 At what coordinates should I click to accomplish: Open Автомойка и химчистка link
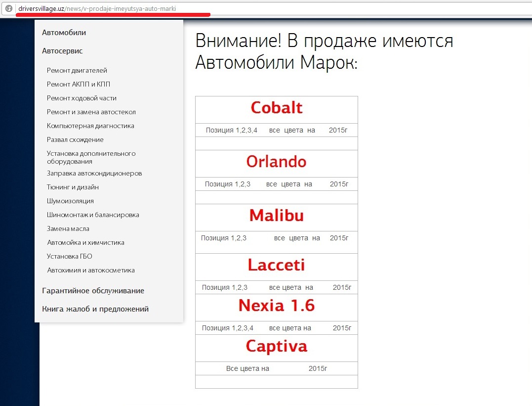[85, 243]
